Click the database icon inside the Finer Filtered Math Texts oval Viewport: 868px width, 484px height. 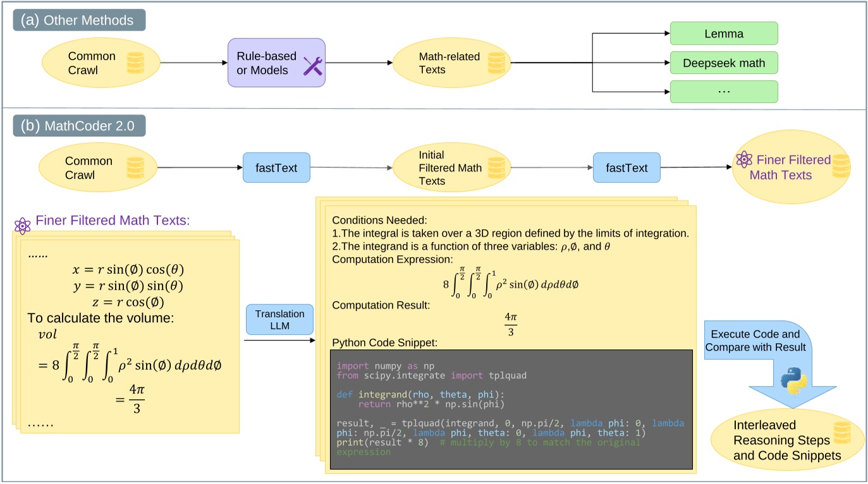[x=840, y=168]
